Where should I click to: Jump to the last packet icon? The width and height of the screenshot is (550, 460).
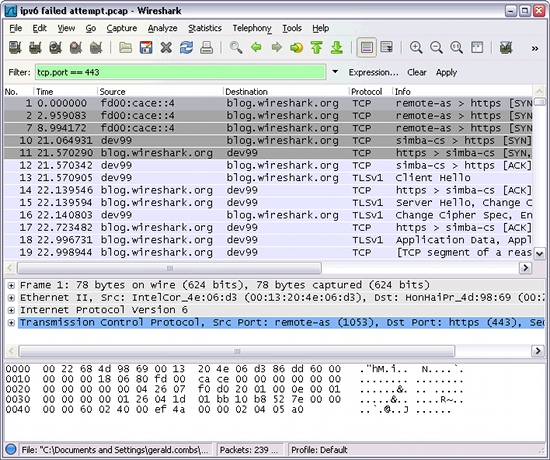pyautogui.click(x=337, y=47)
